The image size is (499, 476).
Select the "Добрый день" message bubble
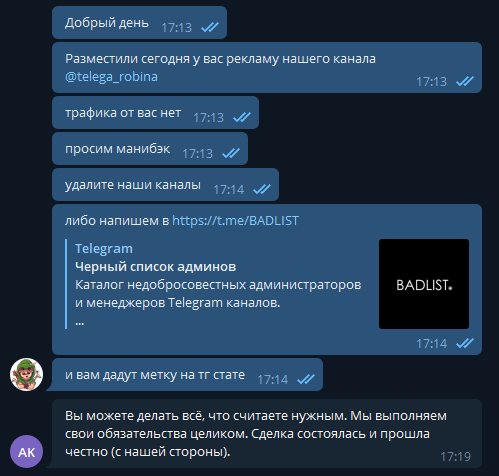point(139,23)
